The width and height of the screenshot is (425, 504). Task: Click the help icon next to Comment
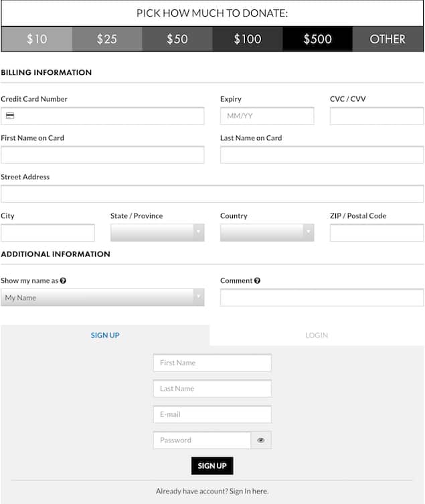257,280
